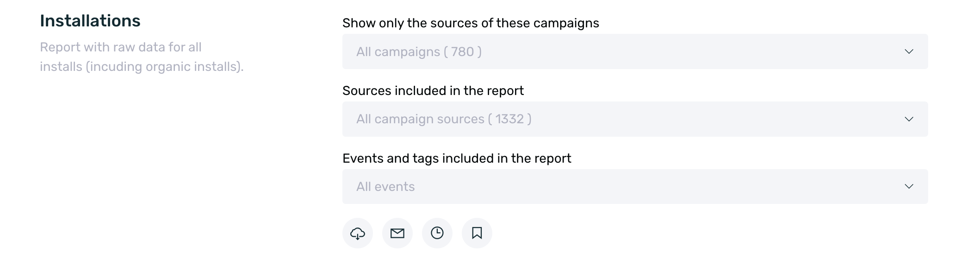Send the report by email envelope icon
The image size is (980, 279).
[x=397, y=233]
